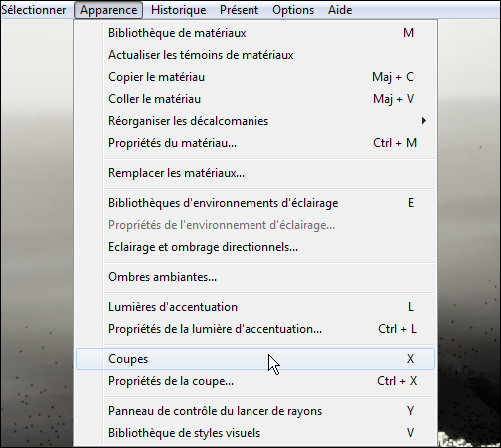Open the Sélectionner menu
The width and height of the screenshot is (501, 448).
click(33, 10)
